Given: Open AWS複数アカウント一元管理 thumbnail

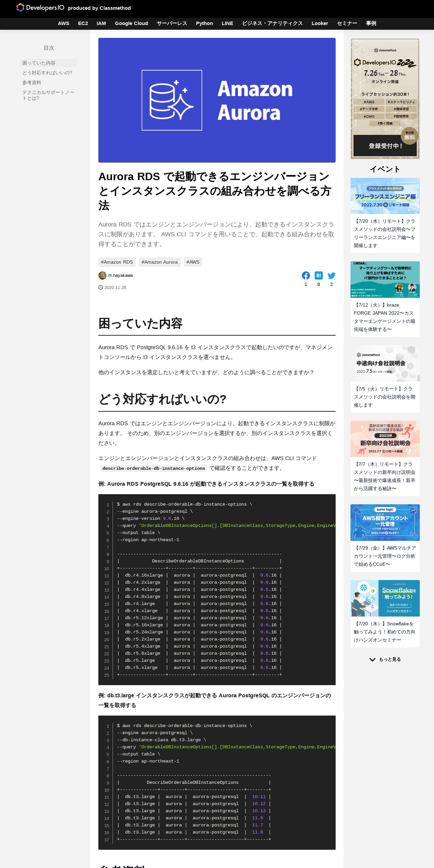Looking at the screenshot, I should tap(385, 523).
